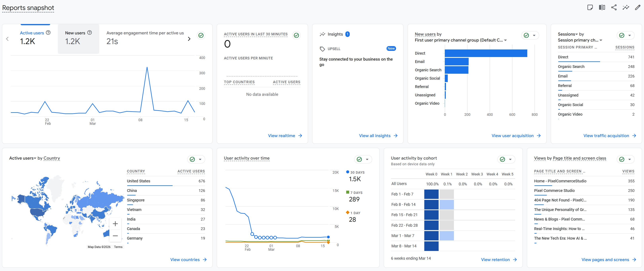Image resolution: width=644 pixels, height=271 pixels.
Task: Switch to the Active users tab
Action: [x=32, y=33]
